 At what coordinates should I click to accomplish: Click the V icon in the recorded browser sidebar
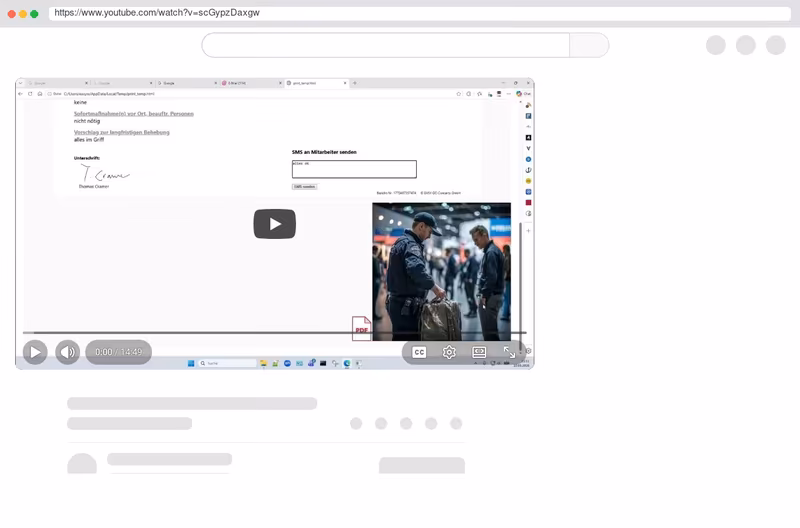tap(529, 148)
